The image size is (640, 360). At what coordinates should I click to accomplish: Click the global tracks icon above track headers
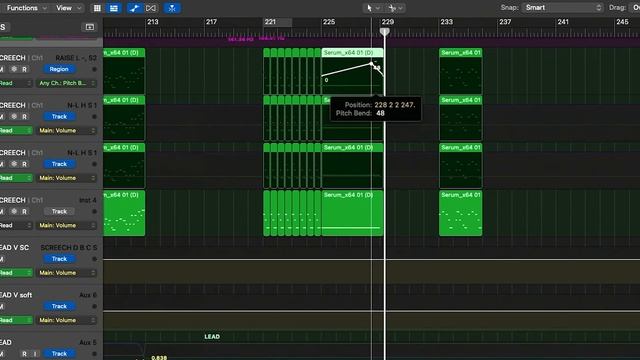click(90, 27)
